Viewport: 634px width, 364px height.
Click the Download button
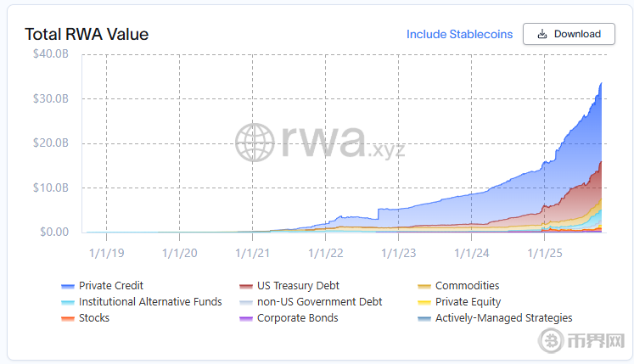click(x=568, y=34)
